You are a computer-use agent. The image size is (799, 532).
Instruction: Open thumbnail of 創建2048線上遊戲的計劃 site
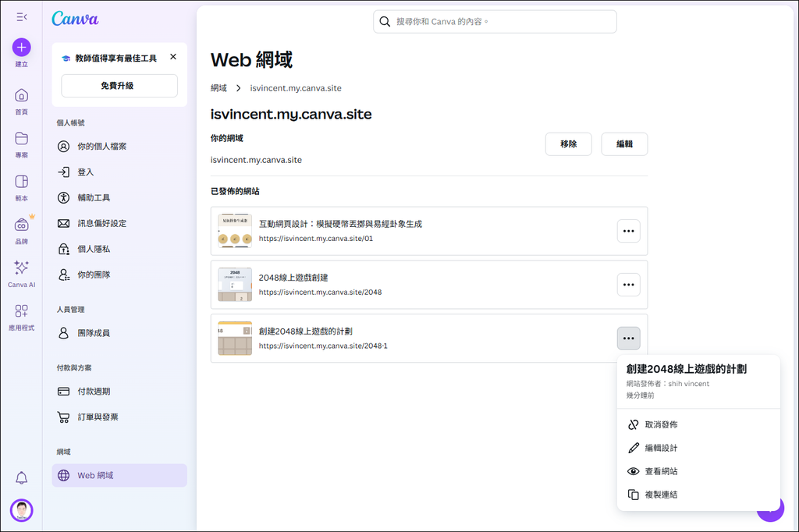tap(235, 339)
